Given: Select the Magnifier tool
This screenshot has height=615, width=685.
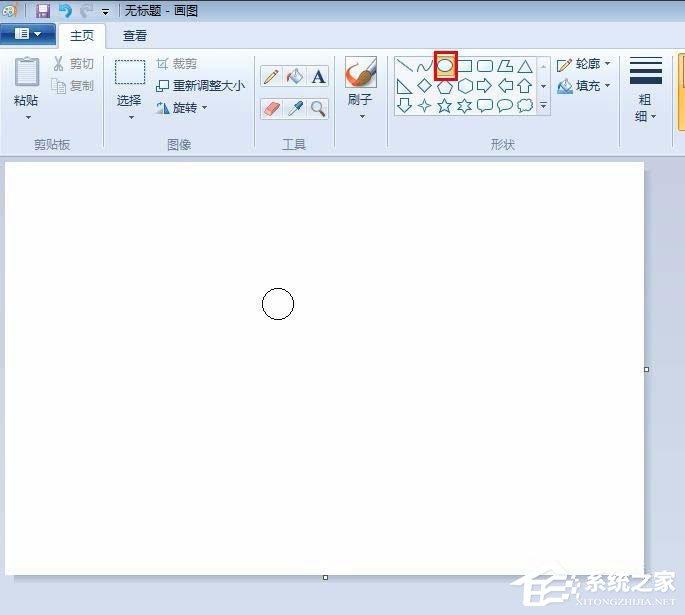Looking at the screenshot, I should tap(318, 108).
